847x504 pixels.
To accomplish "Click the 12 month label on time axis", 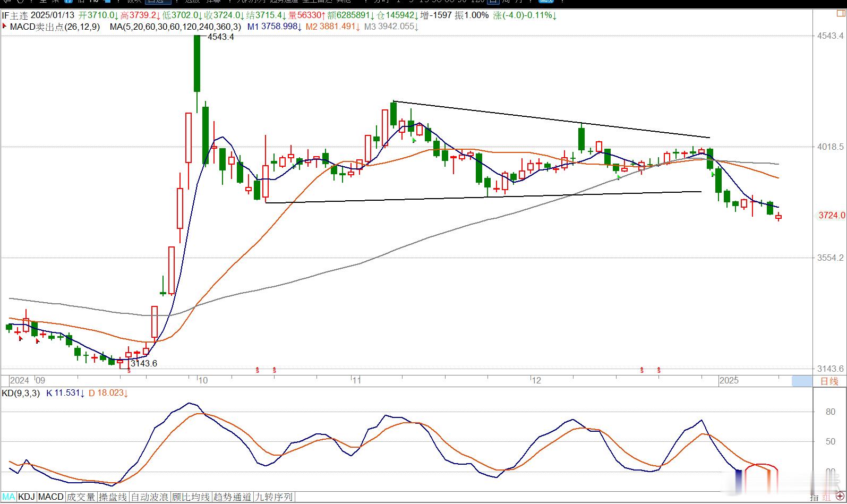I will (536, 380).
